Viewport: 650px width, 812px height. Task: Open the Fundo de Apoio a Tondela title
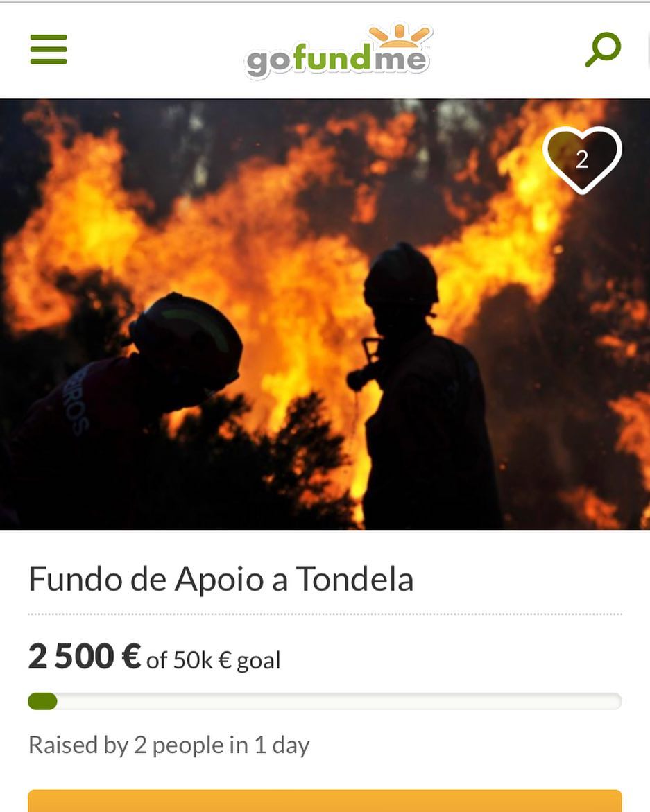[221, 579]
